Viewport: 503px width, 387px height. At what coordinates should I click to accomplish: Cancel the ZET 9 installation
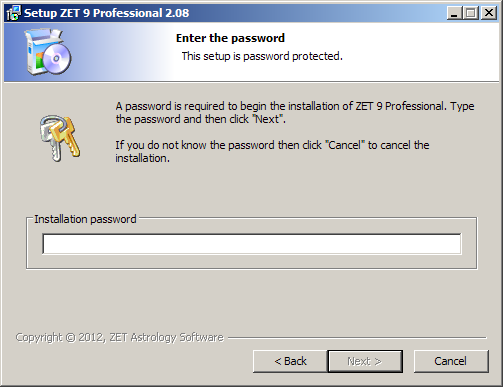pos(451,361)
